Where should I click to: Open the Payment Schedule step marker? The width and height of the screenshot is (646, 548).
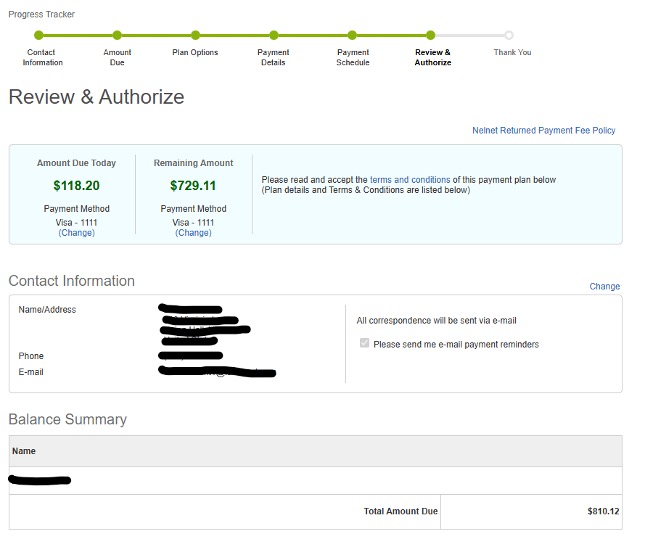[352, 36]
